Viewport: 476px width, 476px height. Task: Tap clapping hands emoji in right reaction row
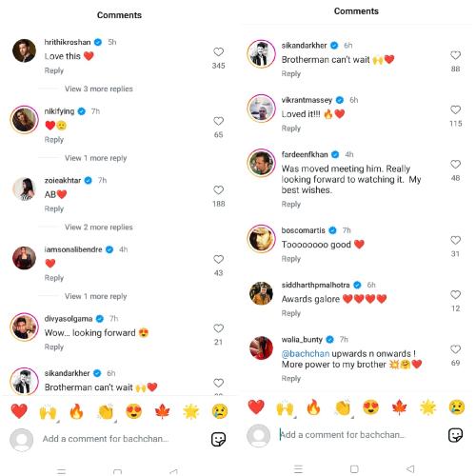pyautogui.click(x=343, y=407)
